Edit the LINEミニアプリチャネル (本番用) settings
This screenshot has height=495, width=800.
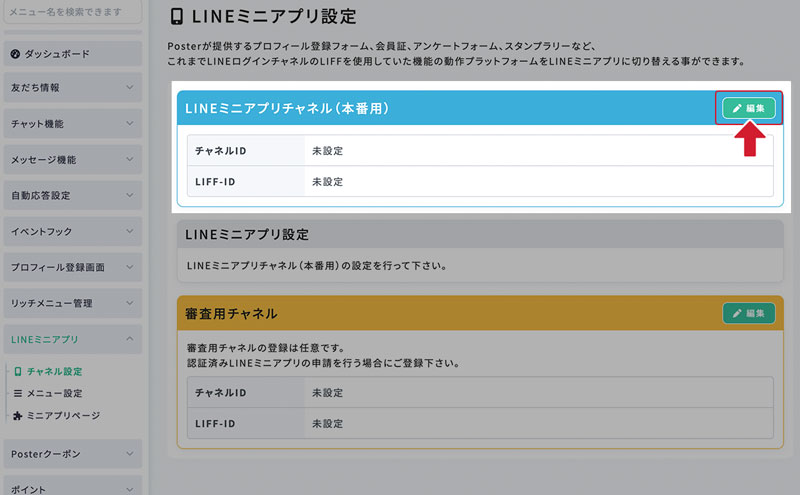click(x=748, y=108)
